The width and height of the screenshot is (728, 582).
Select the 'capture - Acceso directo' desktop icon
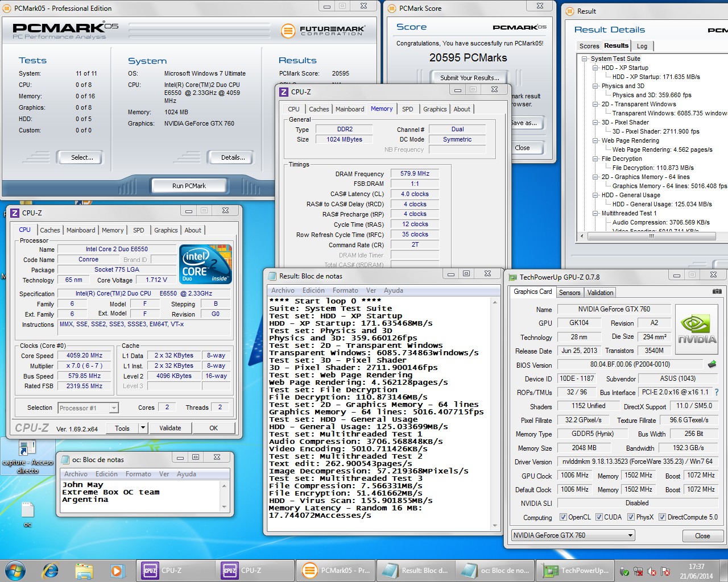[27, 456]
